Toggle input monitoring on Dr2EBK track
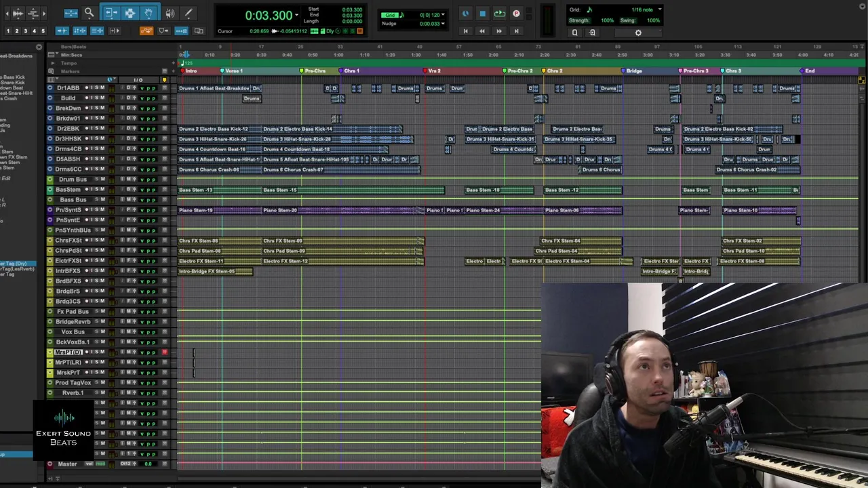Screen dimensions: 868x488 tap(92, 128)
